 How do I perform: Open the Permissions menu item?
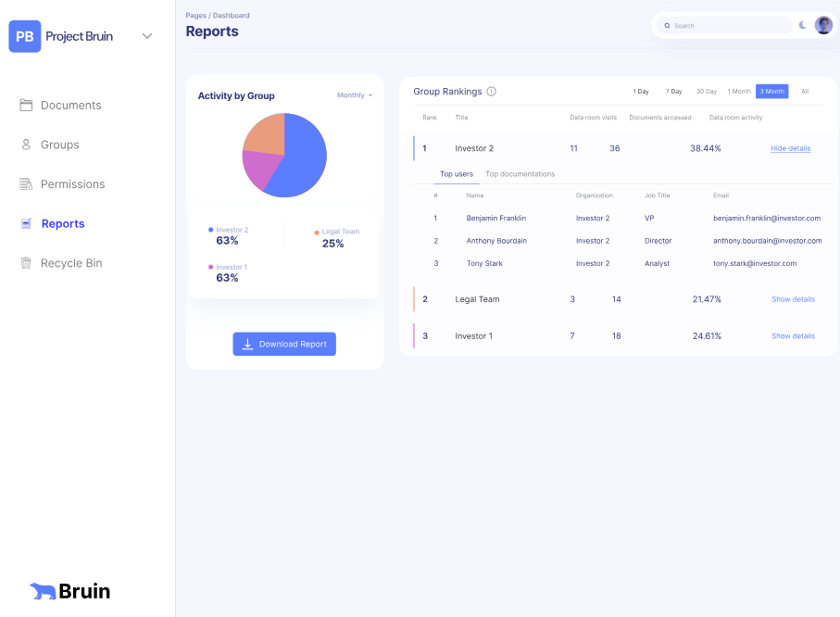coord(73,183)
